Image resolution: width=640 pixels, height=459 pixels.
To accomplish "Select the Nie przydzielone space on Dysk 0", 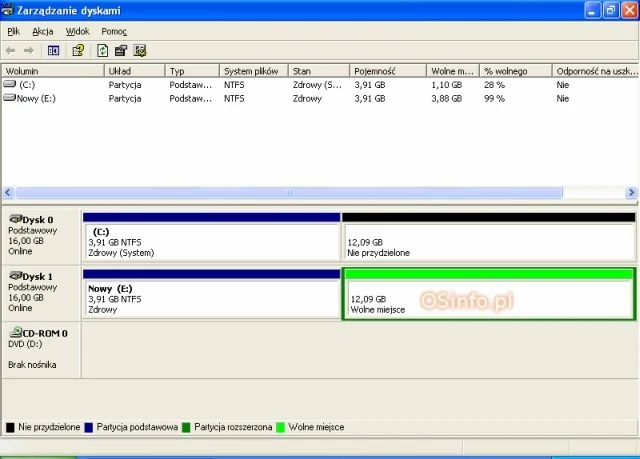I will tap(488, 241).
